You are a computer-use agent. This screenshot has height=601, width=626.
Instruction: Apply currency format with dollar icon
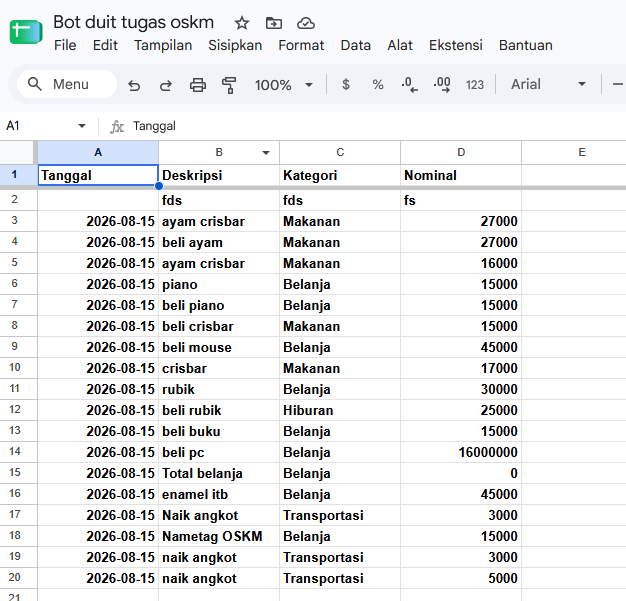(346, 84)
